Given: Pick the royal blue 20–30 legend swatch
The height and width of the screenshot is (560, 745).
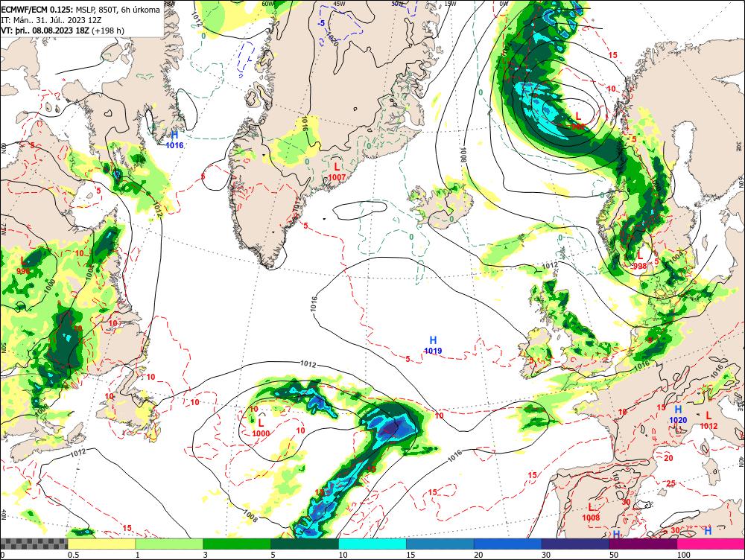Looking at the screenshot, I should (507, 544).
